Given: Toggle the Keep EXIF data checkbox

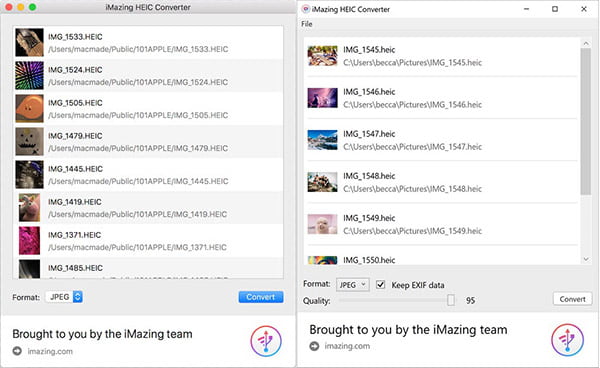Looking at the screenshot, I should 380,285.
